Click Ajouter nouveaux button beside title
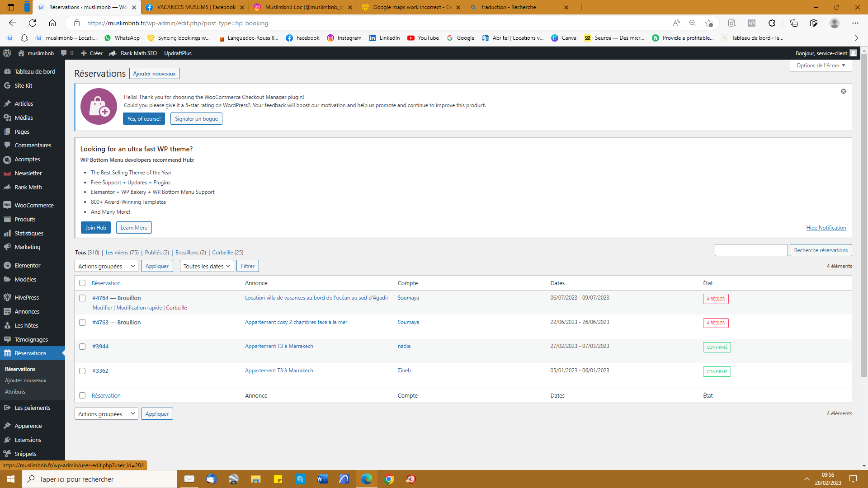 tap(154, 74)
